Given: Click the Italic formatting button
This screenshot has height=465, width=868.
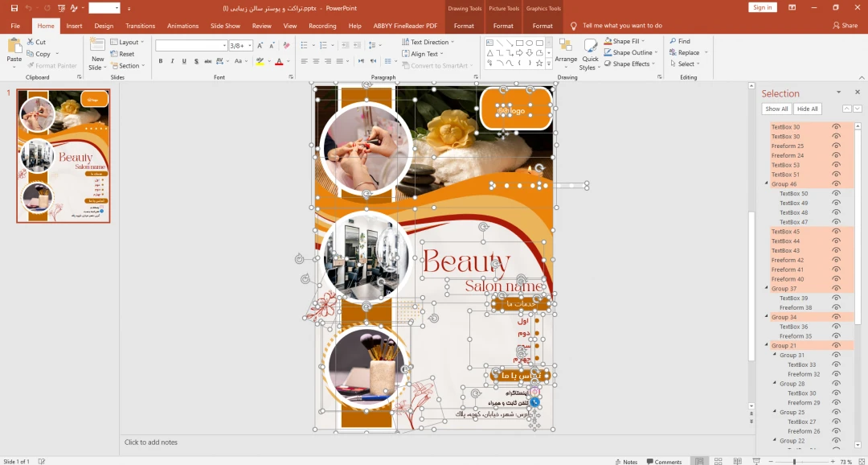Looking at the screenshot, I should click(172, 61).
